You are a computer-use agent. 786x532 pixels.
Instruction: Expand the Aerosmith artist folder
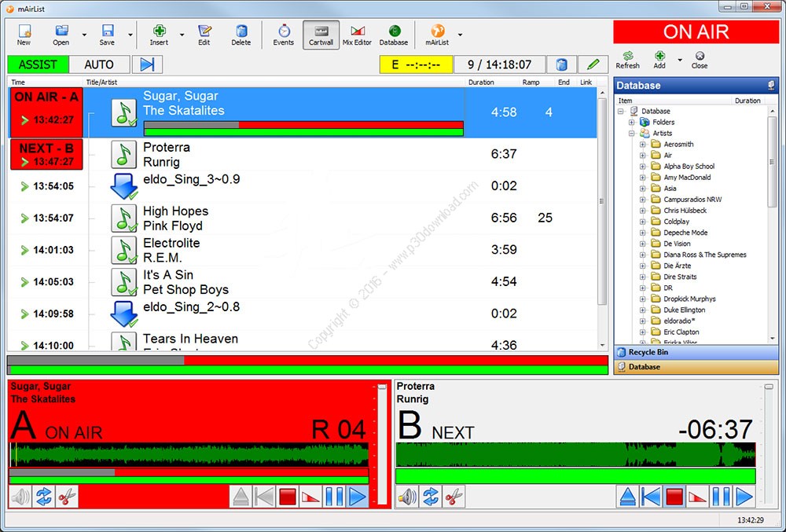tap(642, 145)
